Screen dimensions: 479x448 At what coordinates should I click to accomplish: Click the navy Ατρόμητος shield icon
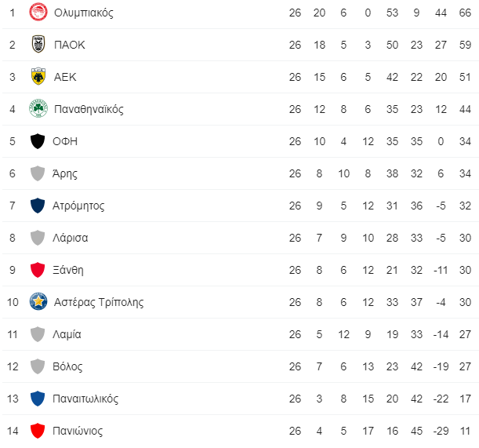[38, 206]
